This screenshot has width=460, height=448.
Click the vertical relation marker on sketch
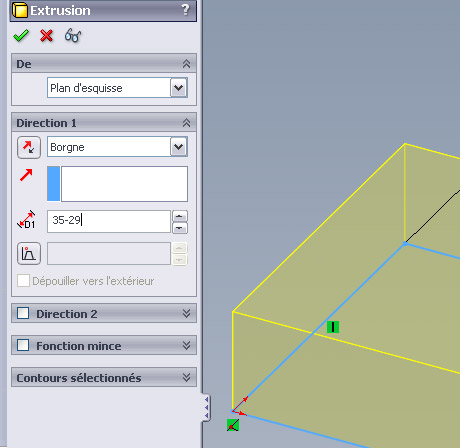[333, 327]
